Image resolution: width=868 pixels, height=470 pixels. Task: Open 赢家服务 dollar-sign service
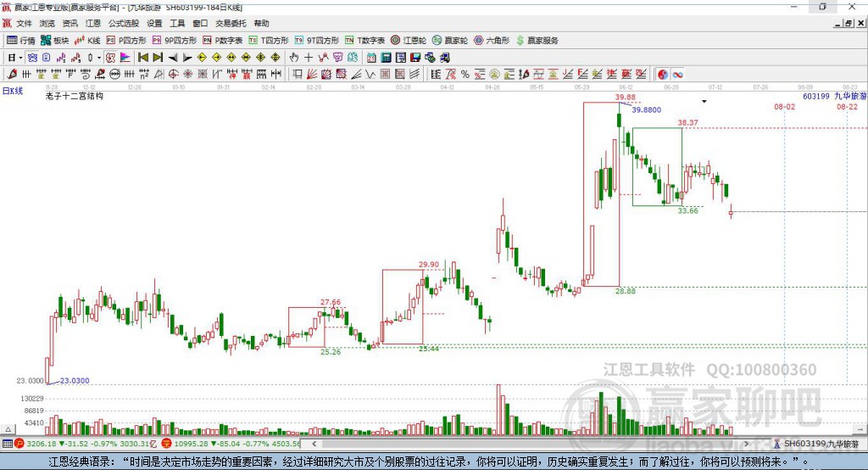537,41
